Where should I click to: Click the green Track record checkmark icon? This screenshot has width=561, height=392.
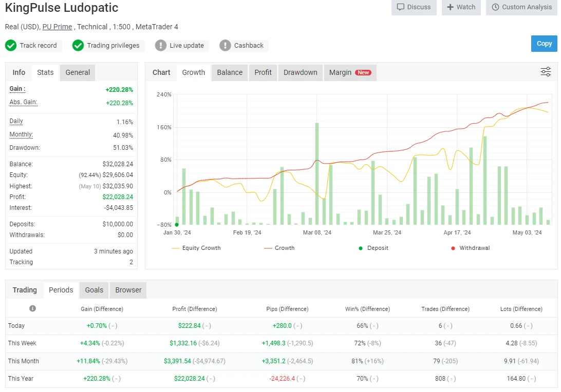[x=11, y=46]
